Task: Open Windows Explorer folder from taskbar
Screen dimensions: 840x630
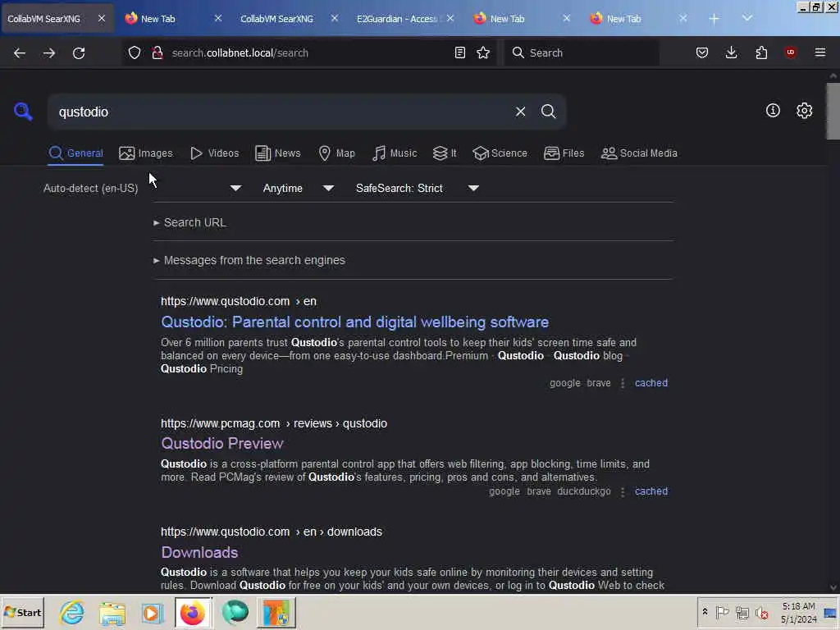Action: [x=112, y=612]
